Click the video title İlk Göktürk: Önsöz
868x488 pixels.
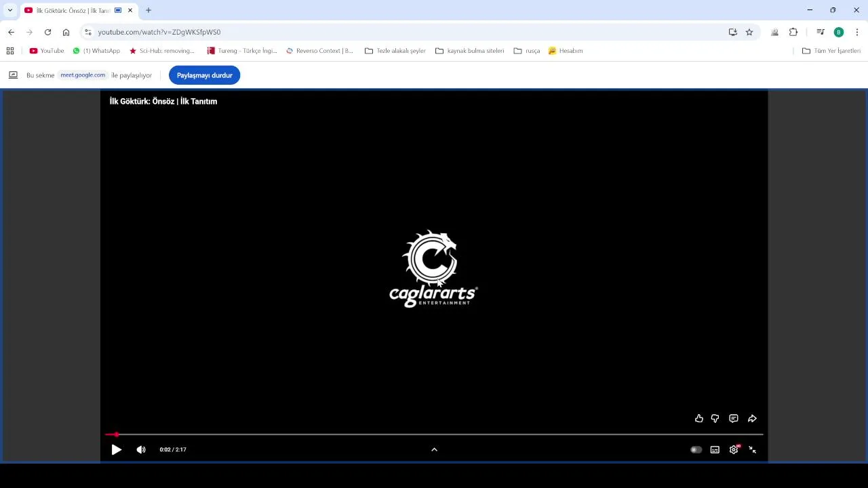click(163, 101)
